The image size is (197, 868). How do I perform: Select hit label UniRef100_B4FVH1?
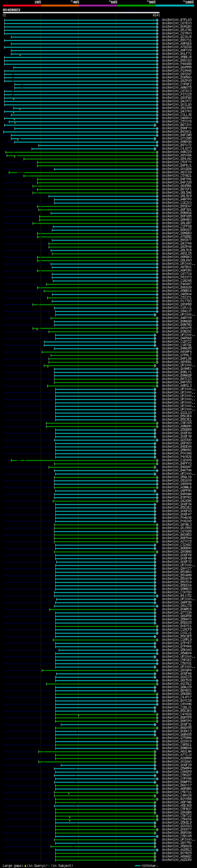[x=177, y=179]
